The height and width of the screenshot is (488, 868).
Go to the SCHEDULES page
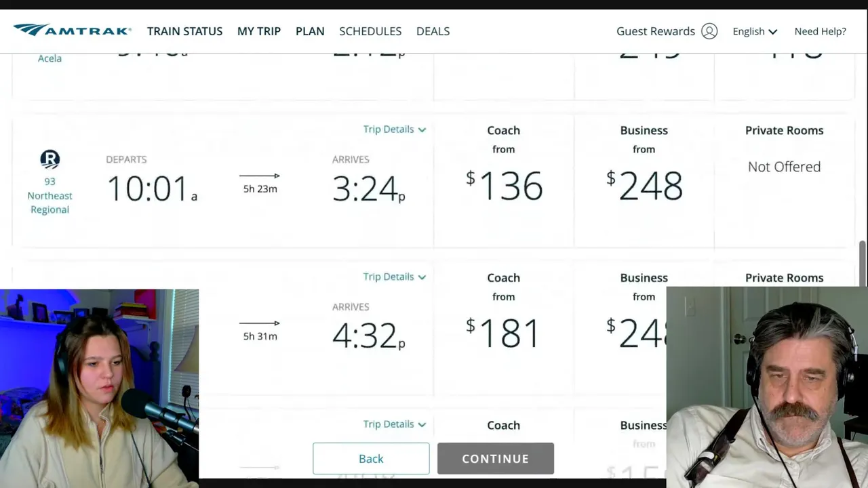[370, 31]
